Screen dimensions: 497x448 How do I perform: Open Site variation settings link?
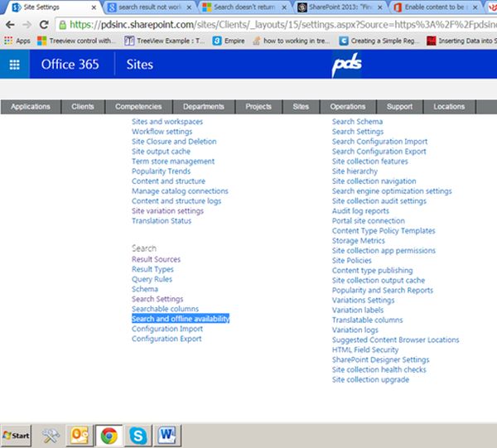point(167,211)
